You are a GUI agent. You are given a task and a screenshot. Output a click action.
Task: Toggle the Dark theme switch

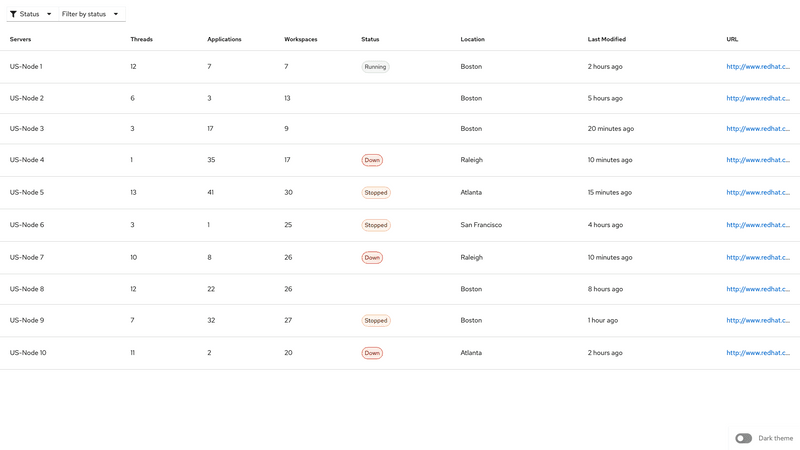pyautogui.click(x=743, y=438)
